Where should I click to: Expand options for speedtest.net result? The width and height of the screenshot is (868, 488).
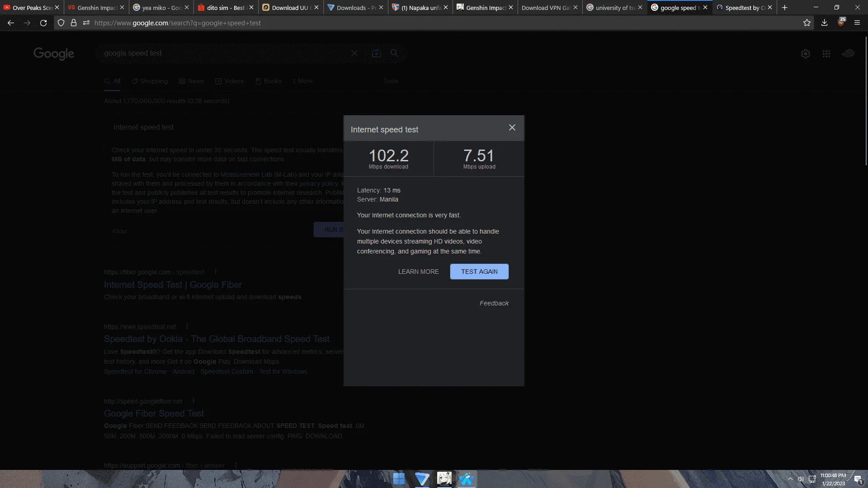(187, 327)
